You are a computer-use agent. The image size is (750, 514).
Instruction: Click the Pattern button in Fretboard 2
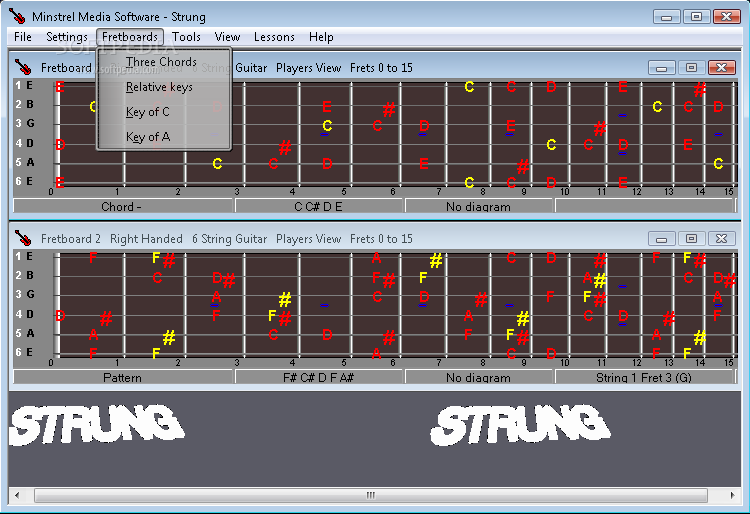[x=122, y=377]
